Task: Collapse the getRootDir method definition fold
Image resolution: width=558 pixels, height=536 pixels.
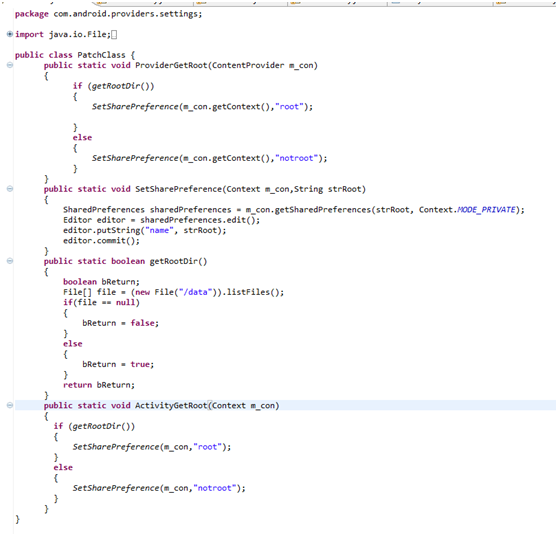Action: point(10,261)
